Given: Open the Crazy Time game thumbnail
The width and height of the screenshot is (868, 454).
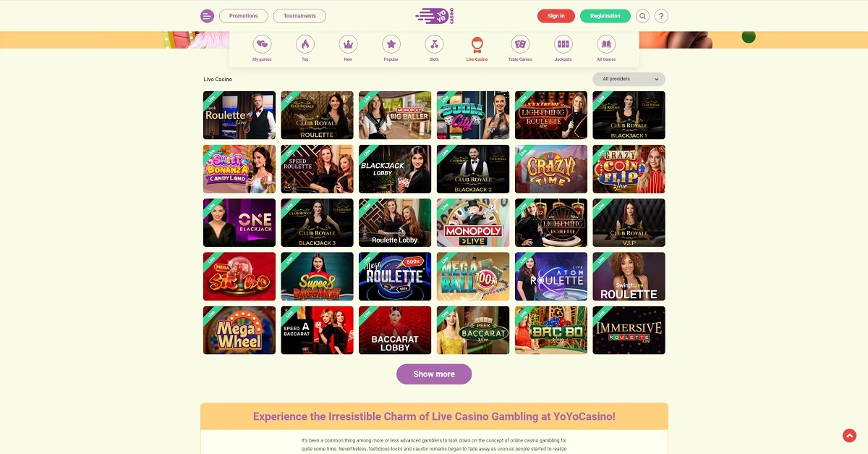Looking at the screenshot, I should coord(551,169).
